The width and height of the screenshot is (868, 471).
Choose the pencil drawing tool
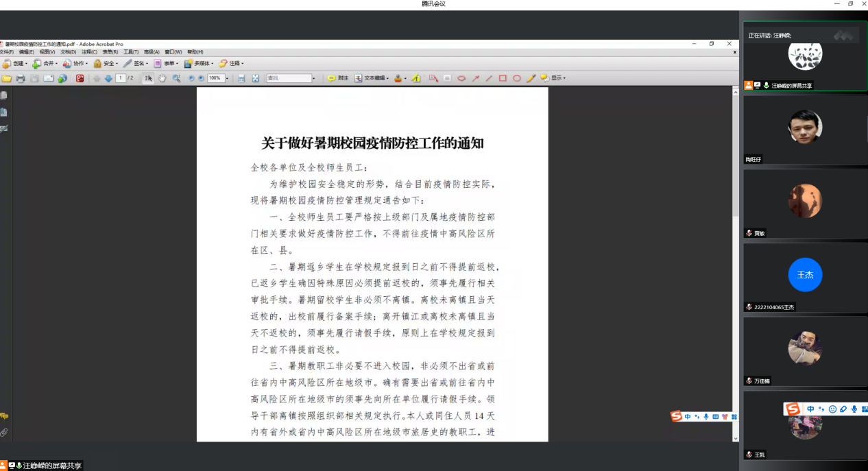(x=531, y=78)
